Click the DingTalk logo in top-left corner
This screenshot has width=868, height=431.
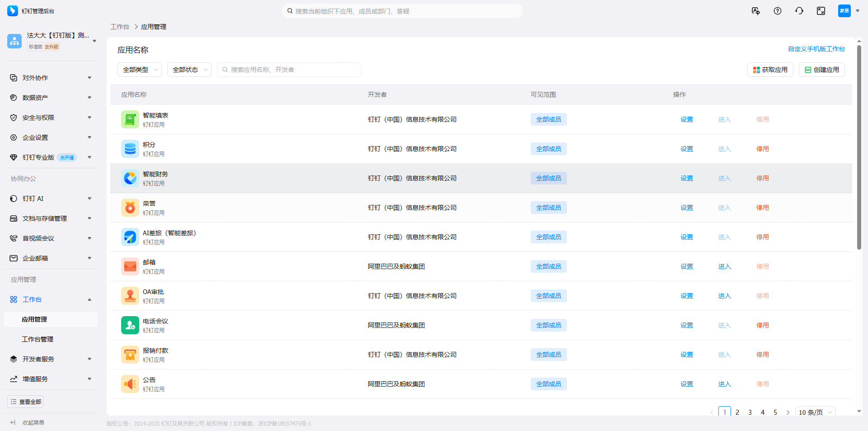pyautogui.click(x=13, y=11)
